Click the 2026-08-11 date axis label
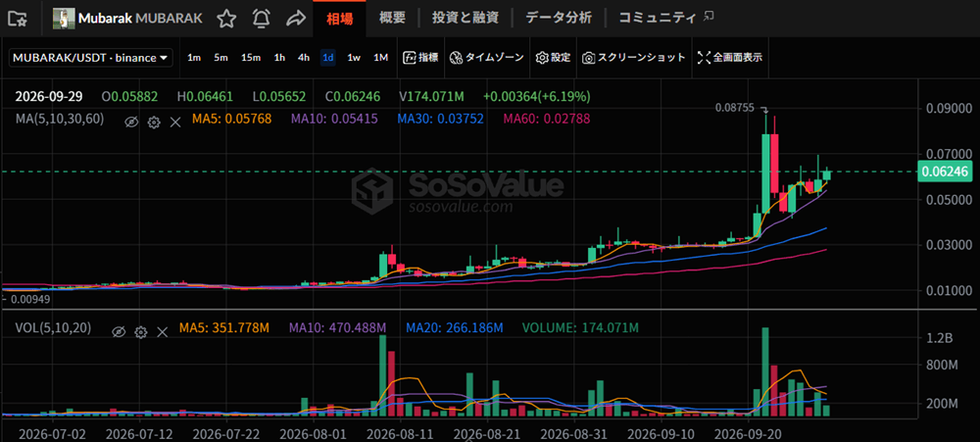The height and width of the screenshot is (442, 980). click(400, 433)
